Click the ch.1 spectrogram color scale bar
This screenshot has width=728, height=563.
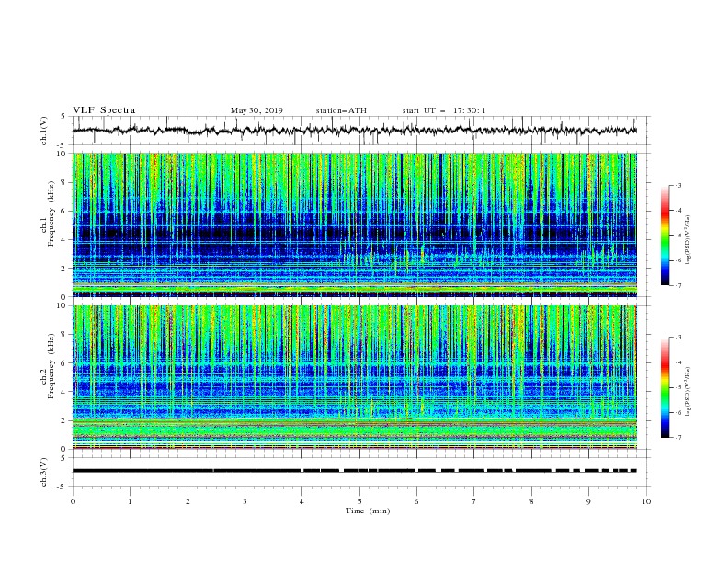click(x=665, y=236)
